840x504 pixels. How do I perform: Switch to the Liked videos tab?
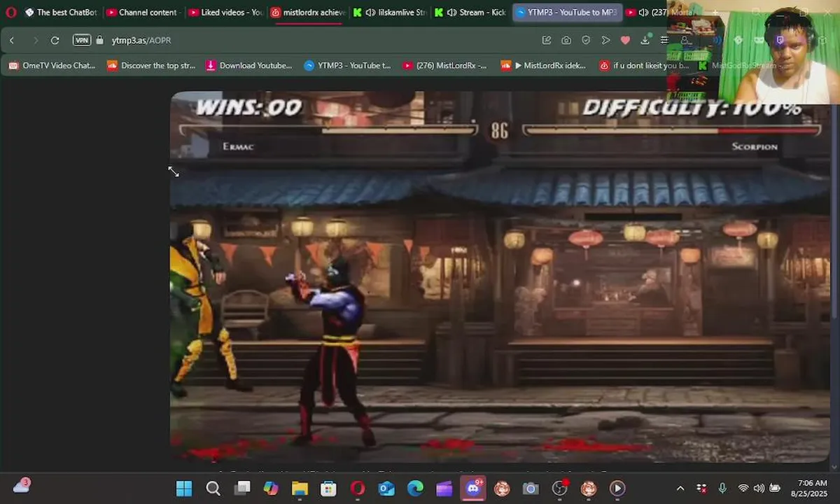click(x=226, y=13)
